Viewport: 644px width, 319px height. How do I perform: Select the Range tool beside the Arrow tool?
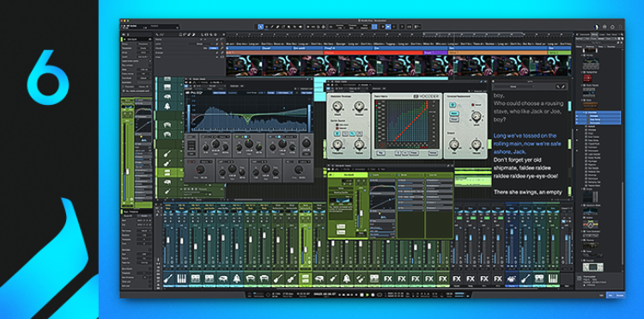266,27
